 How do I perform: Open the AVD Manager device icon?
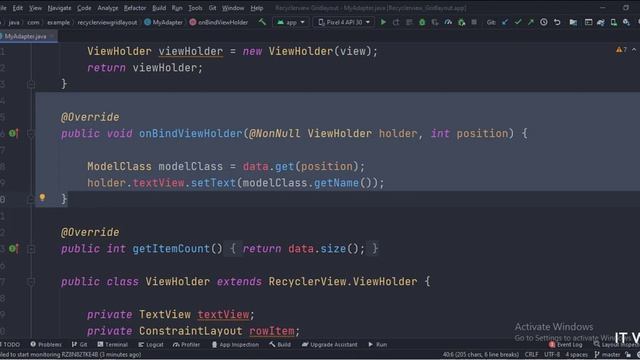613,22
